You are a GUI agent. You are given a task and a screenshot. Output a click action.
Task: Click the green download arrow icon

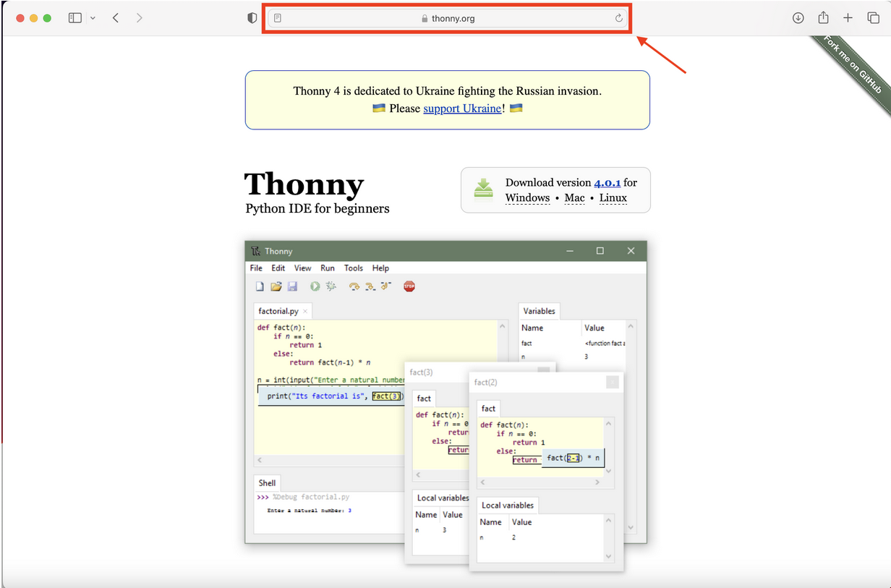pyautogui.click(x=483, y=188)
